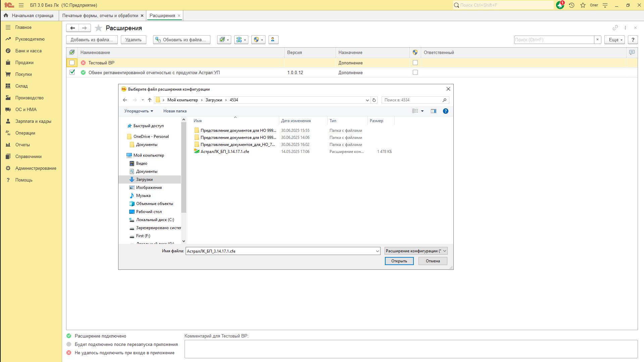Image resolution: width=644 pixels, height=362 pixels.
Task: Open the Упорядочить dropdown in the file dialog
Action: [139, 111]
